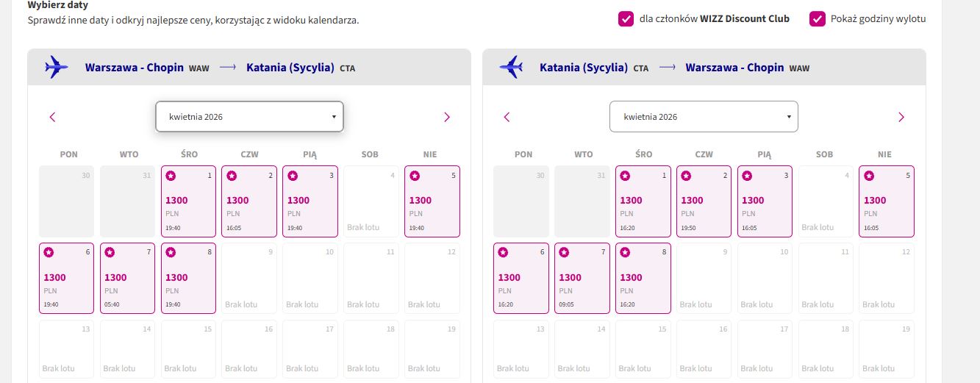Click "Katania (Sycylia)" in outbound route header

(x=290, y=68)
